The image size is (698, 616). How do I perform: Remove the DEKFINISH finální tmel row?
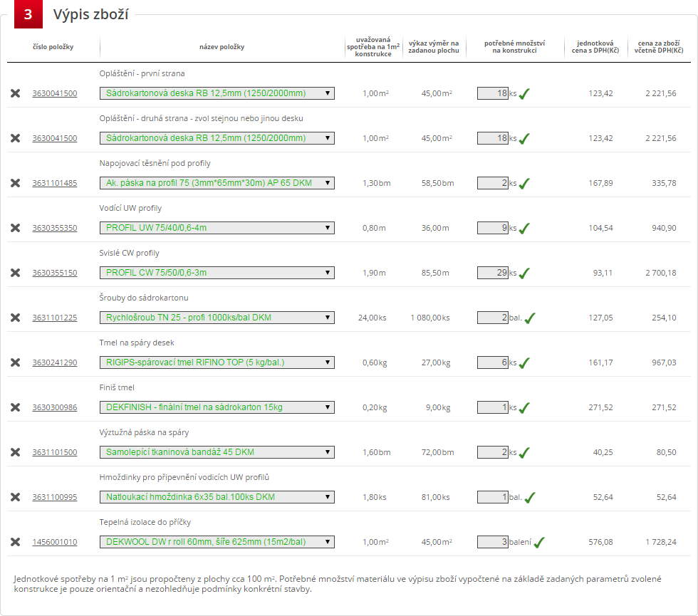16,407
